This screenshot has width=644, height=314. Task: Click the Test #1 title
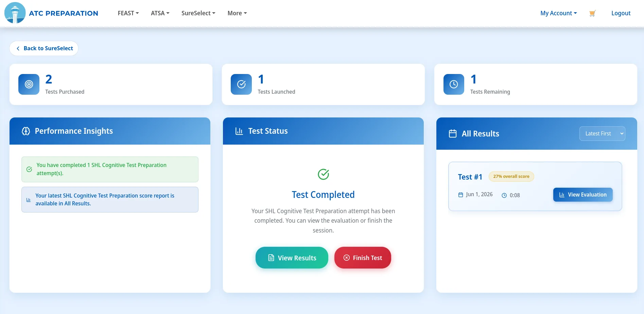point(470,177)
